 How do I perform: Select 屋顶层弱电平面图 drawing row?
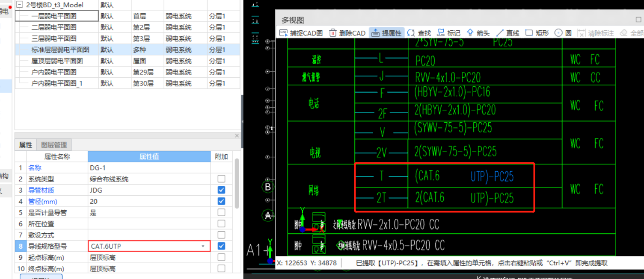point(128,61)
